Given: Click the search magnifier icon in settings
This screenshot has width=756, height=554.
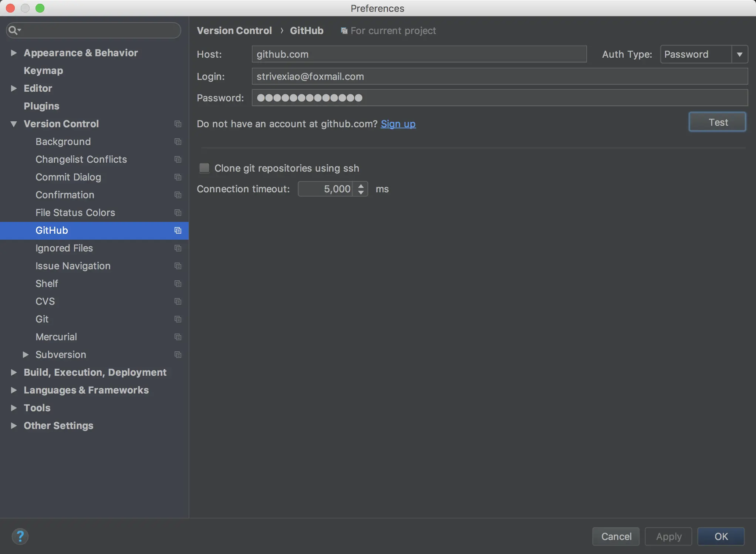Looking at the screenshot, I should click(13, 30).
